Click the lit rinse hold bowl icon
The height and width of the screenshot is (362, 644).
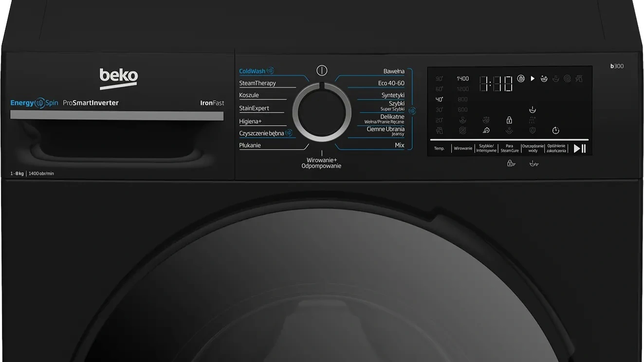[x=533, y=110]
